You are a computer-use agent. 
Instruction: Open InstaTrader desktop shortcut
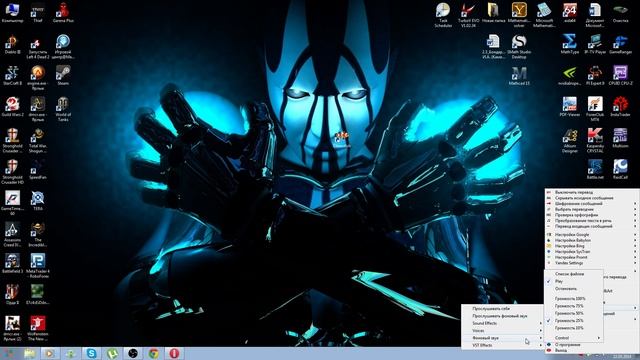(620, 107)
